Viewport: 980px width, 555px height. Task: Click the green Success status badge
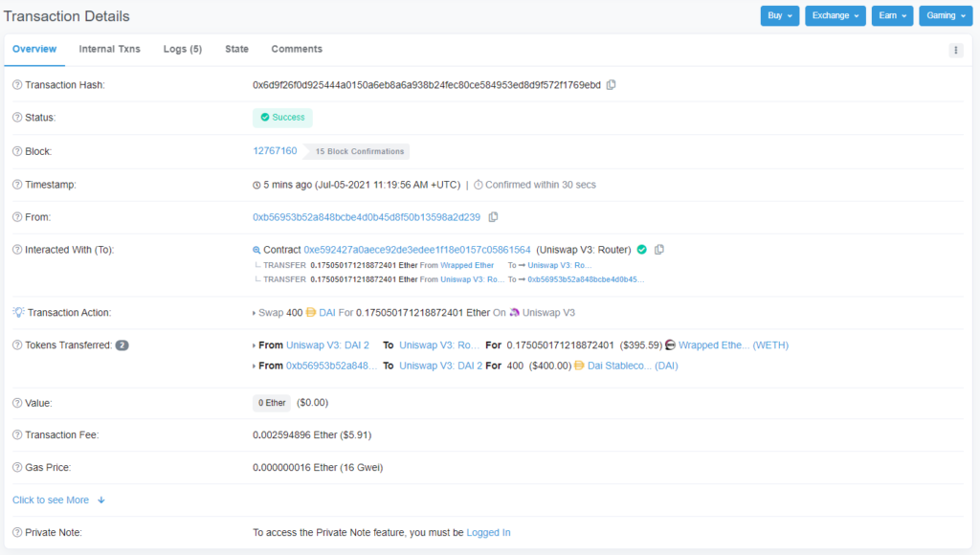(x=282, y=118)
